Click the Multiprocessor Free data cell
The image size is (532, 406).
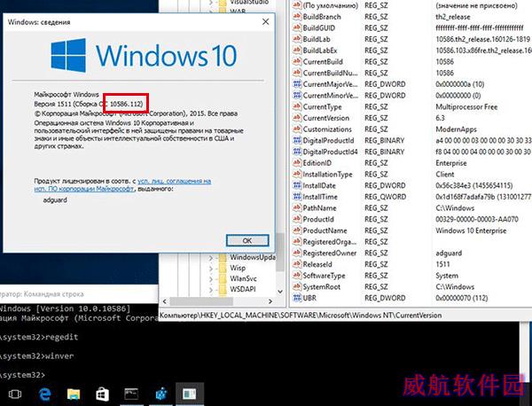466,107
